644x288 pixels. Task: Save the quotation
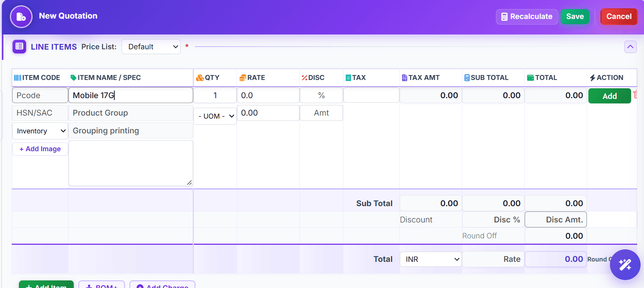click(x=575, y=17)
